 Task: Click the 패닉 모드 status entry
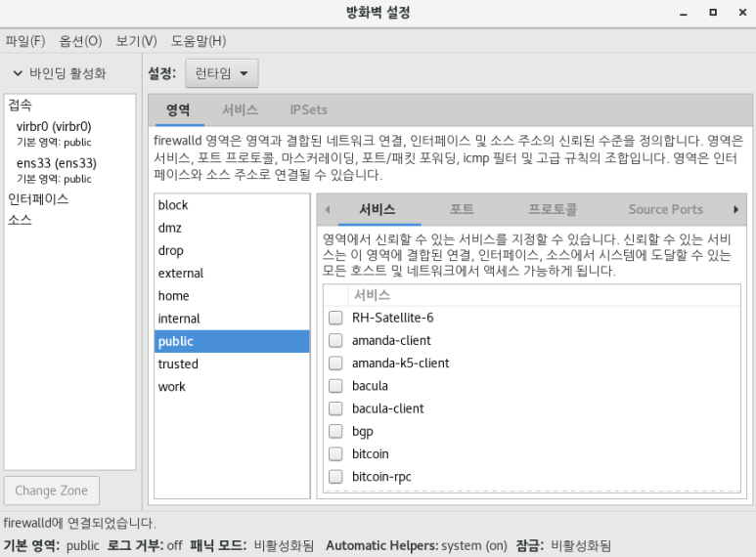click(251, 545)
